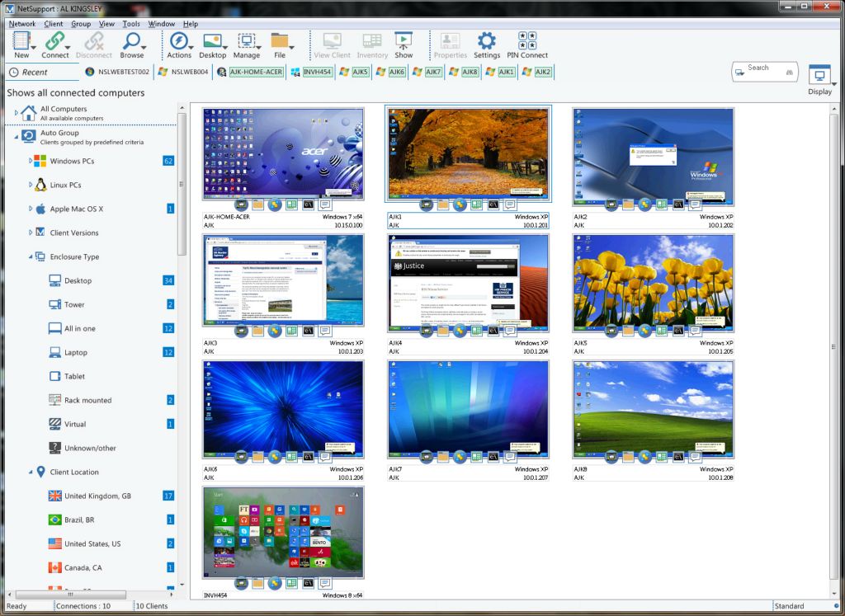Collapse the Client Location group
The image size is (845, 616).
(x=31, y=472)
